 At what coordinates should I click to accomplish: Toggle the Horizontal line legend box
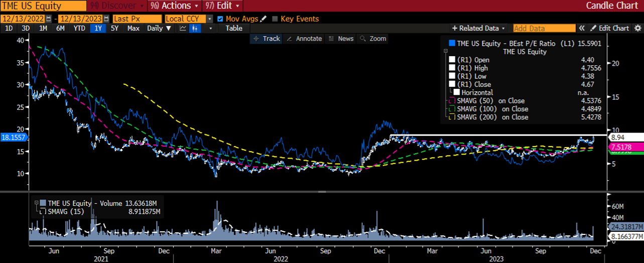pyautogui.click(x=456, y=92)
